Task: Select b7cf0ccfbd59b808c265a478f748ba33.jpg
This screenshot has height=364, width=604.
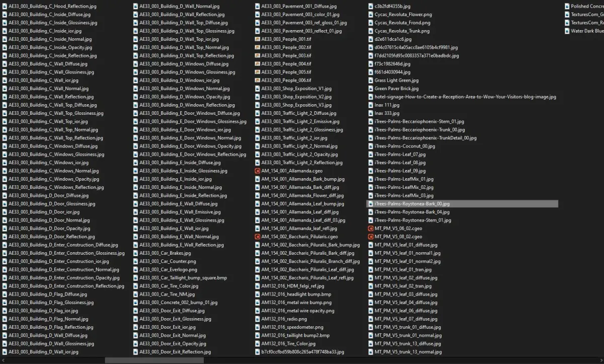Action: point(303,352)
